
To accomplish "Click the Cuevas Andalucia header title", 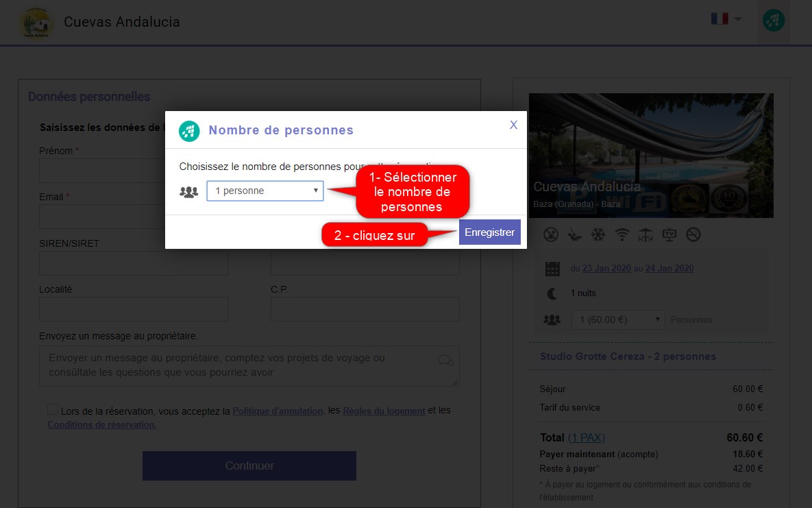I will coord(122,22).
